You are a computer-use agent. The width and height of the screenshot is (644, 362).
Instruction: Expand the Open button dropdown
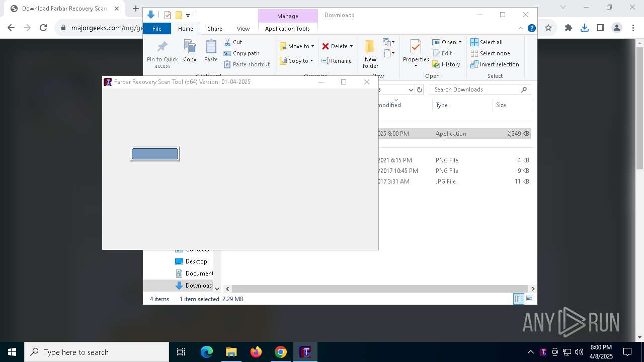(460, 42)
